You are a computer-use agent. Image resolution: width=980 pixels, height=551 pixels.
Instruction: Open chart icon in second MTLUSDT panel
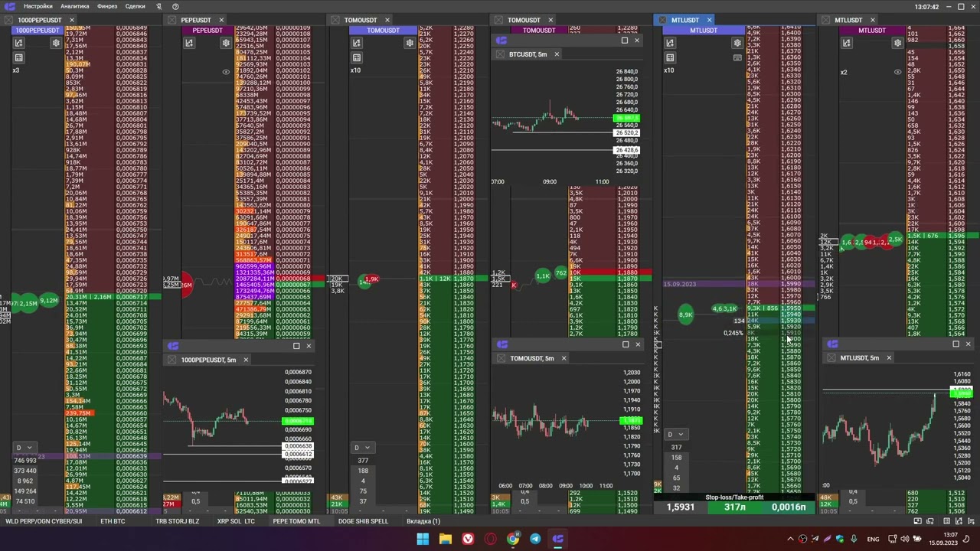click(846, 44)
